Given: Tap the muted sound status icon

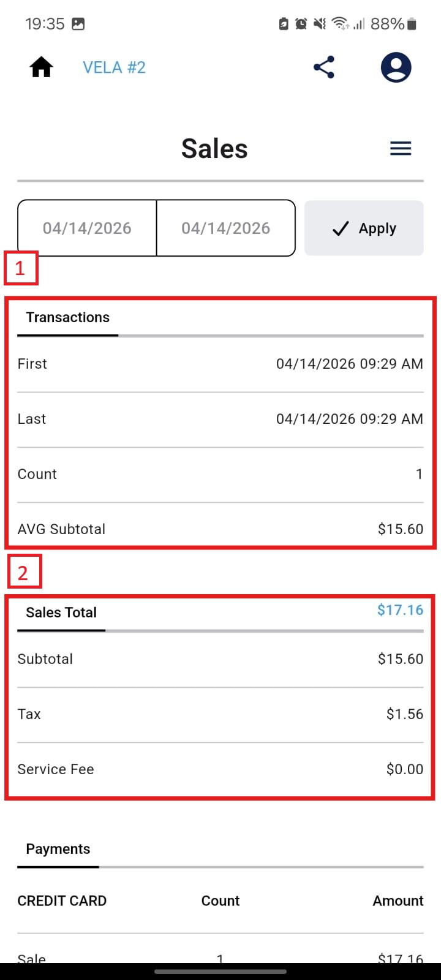Looking at the screenshot, I should [x=319, y=24].
